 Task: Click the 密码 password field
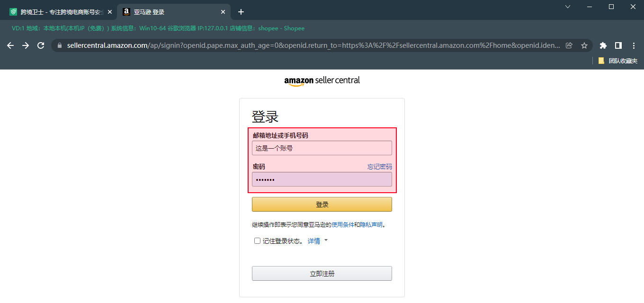(322, 179)
